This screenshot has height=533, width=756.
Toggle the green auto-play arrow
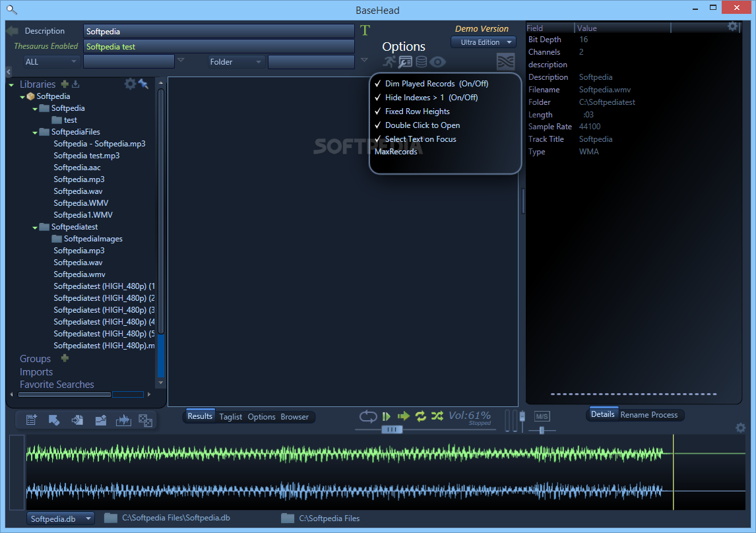403,416
